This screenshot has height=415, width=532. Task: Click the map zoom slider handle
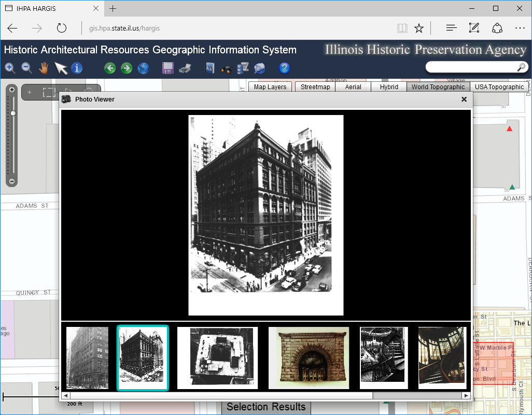click(13, 113)
